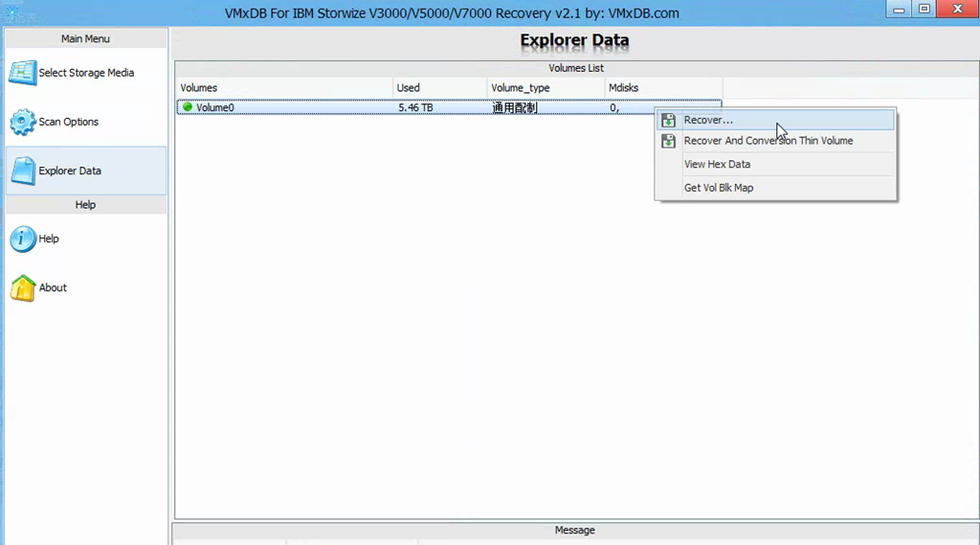Click the save icon next to Recover...
Screen dimensions: 980x545
668,120
